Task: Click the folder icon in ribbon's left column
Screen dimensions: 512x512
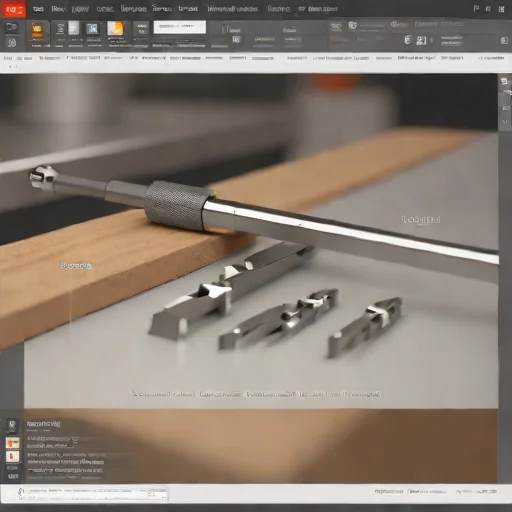Action: 12,27
